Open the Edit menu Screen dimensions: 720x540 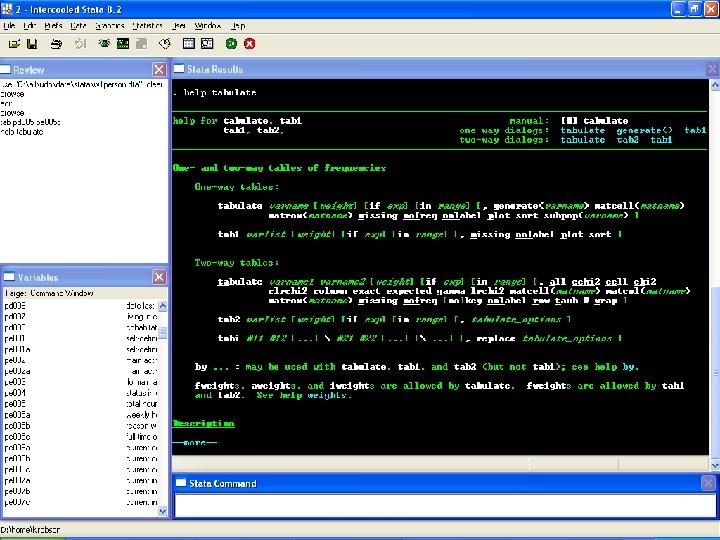(29, 26)
